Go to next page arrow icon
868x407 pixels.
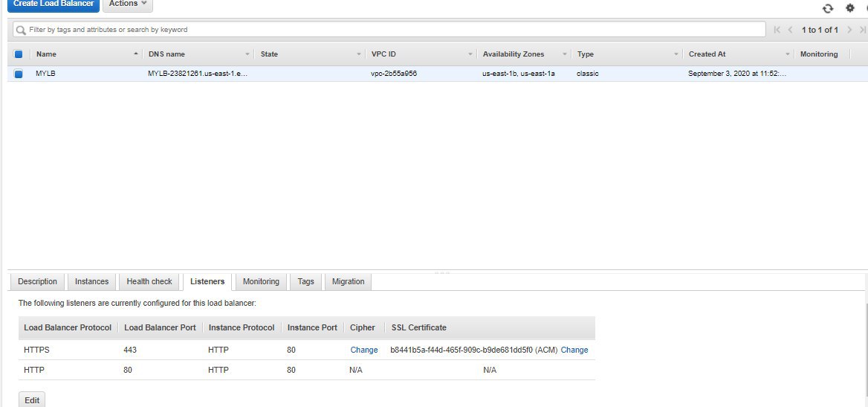click(x=849, y=30)
